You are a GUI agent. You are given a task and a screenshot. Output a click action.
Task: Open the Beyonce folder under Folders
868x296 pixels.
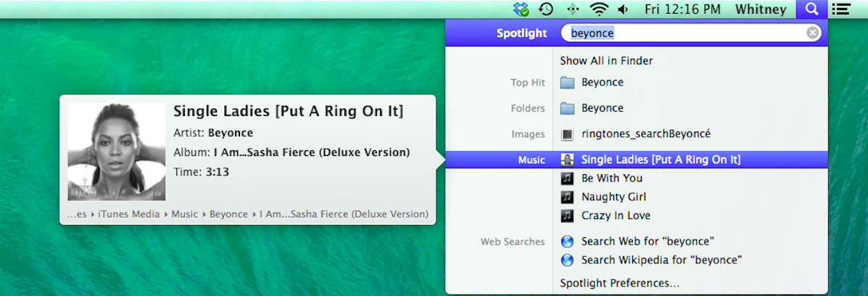(602, 108)
